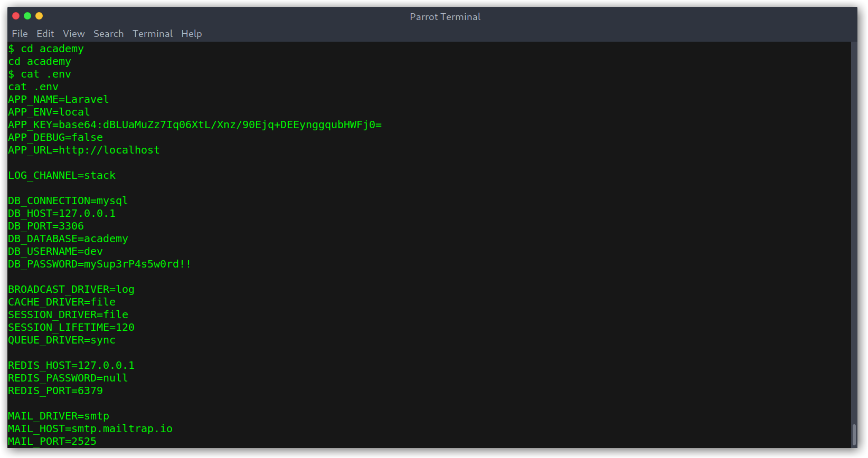Click the DB_DATABASE=academy line
The height and width of the screenshot is (458, 868).
point(68,239)
